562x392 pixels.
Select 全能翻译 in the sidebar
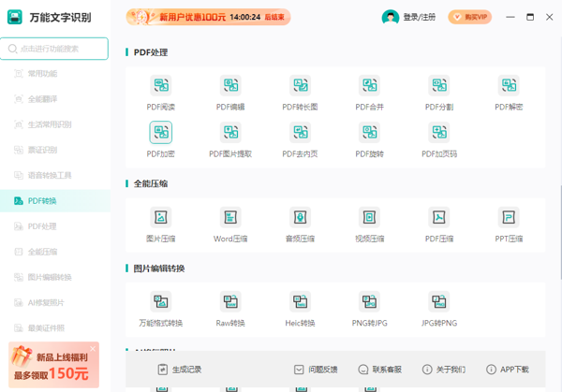point(41,99)
